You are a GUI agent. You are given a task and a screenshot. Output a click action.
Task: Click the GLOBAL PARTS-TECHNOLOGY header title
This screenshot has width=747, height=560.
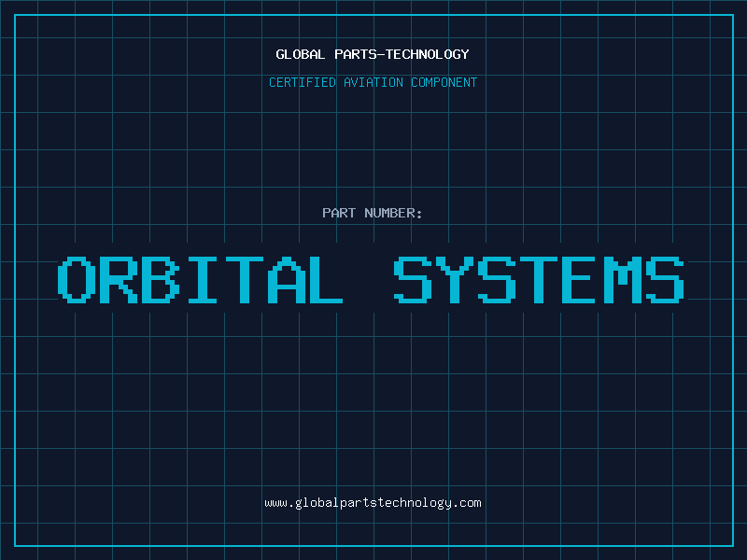(373, 54)
